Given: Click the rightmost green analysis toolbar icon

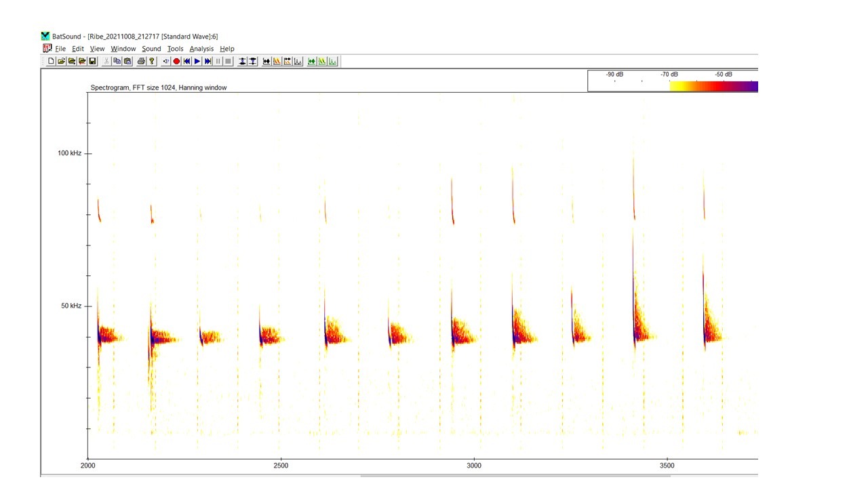Looking at the screenshot, I should [x=332, y=62].
